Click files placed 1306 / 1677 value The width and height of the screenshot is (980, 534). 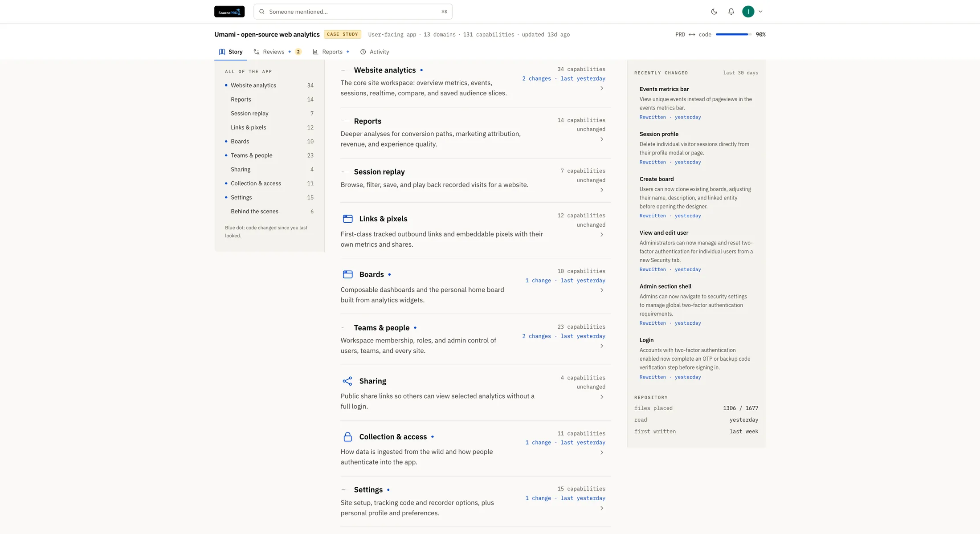coord(740,408)
